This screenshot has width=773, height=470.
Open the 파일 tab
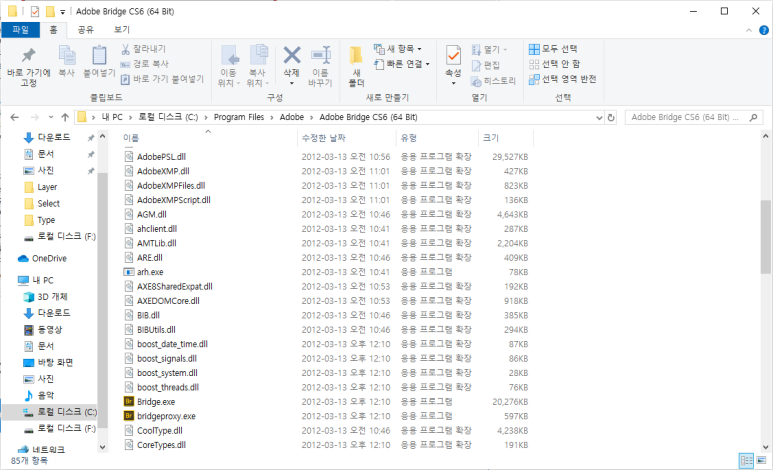20,30
